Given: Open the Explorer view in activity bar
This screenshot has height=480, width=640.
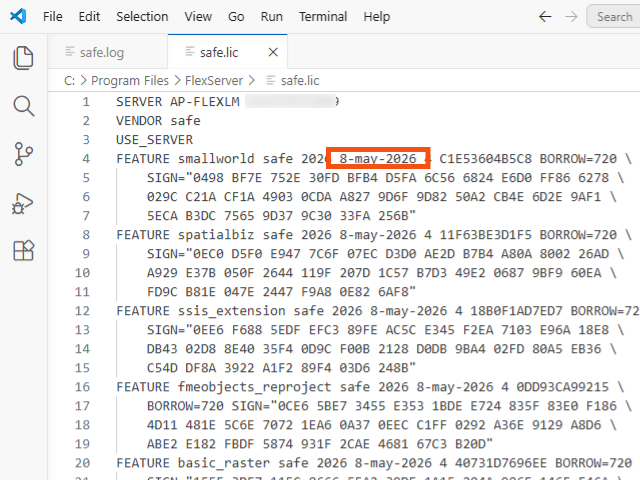Looking at the screenshot, I should pyautogui.click(x=23, y=58).
